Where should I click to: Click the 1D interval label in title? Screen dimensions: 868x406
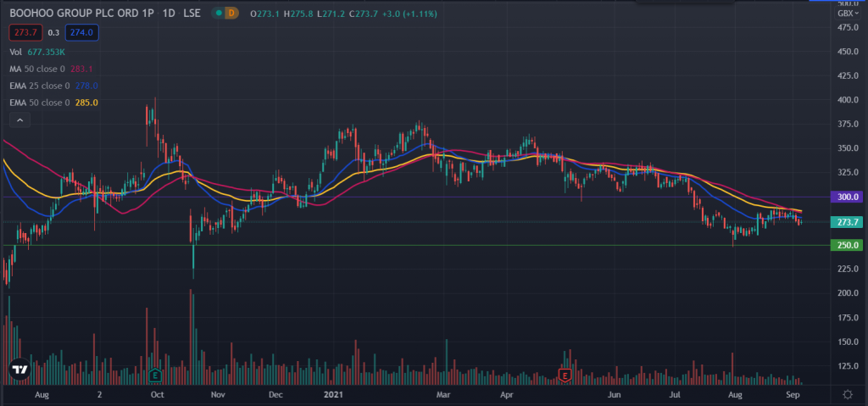click(169, 14)
